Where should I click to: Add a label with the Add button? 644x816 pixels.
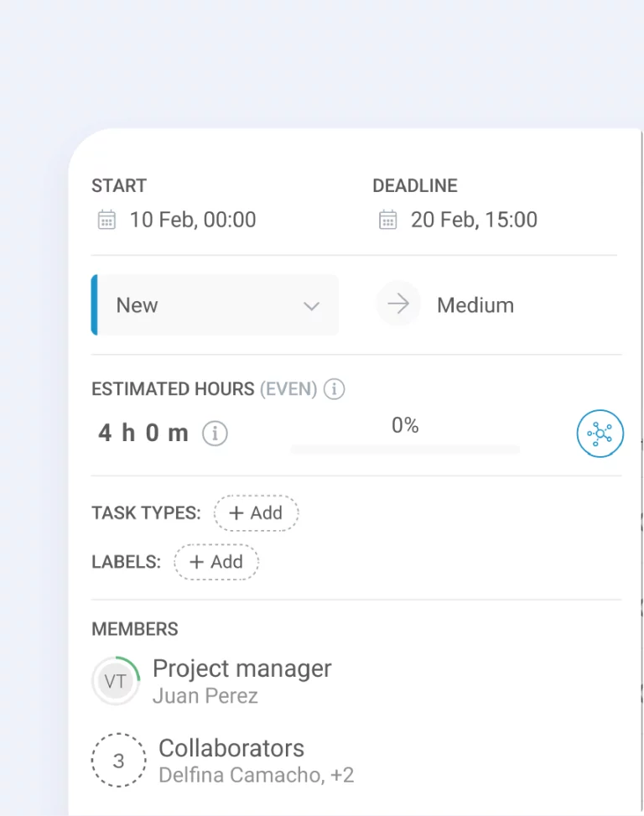[216, 562]
